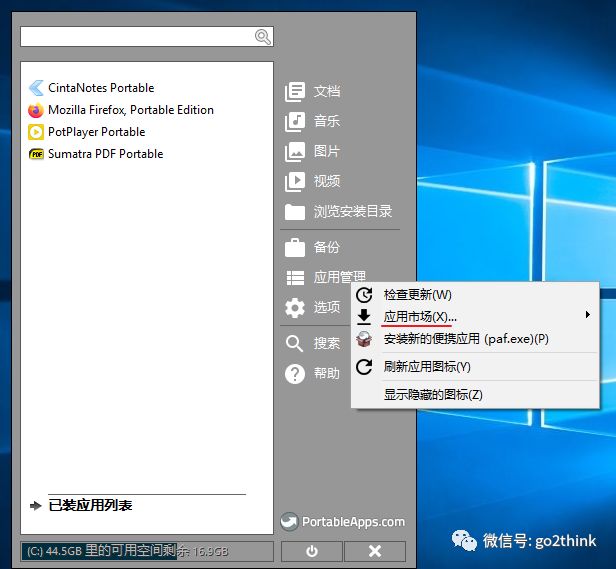Select 检查更新(W) menu entry
Image resolution: width=616 pixels, height=569 pixels.
tap(475, 295)
